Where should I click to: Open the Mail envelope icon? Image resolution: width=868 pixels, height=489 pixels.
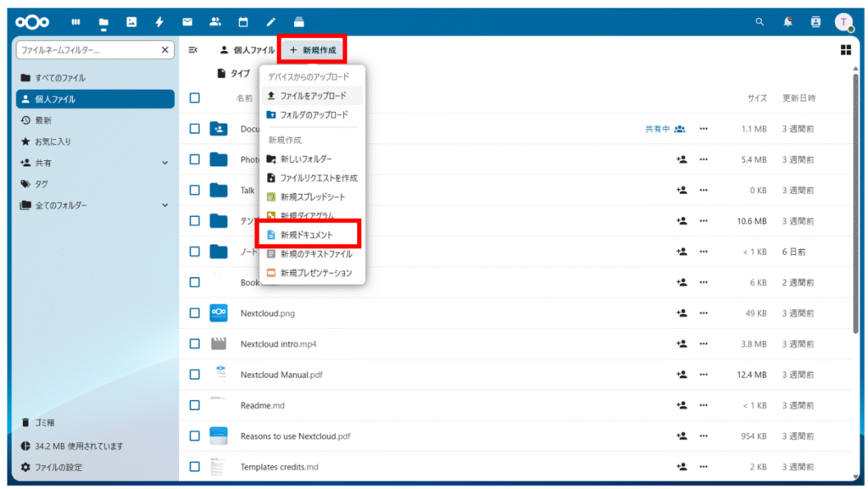coord(187,22)
